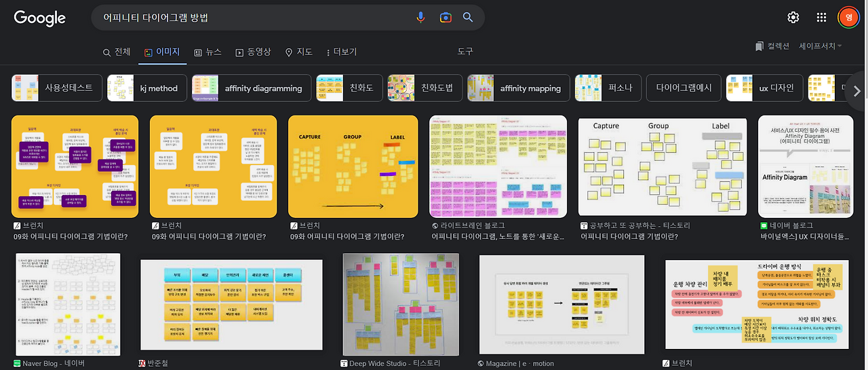Switch to the 동영상 tab

[x=253, y=52]
